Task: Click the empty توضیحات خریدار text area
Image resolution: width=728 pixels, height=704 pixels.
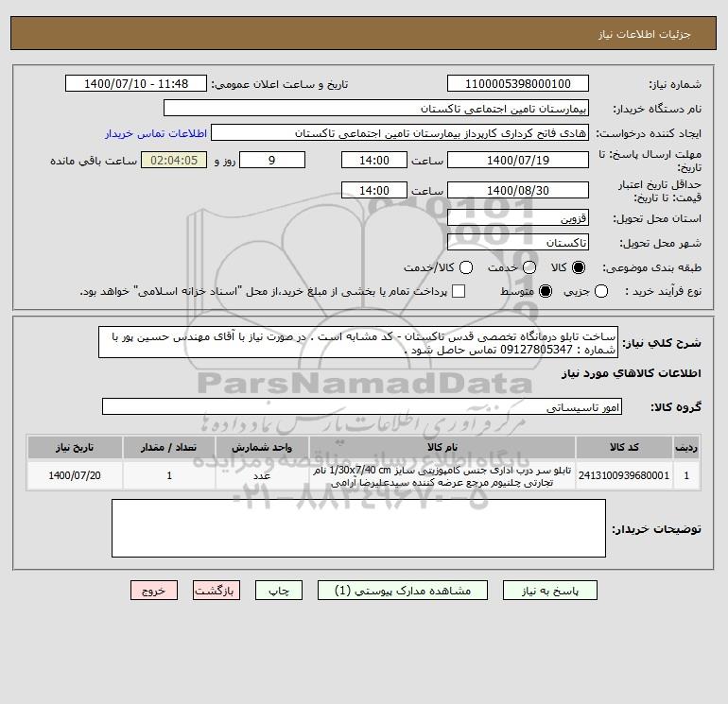Action: (358, 528)
